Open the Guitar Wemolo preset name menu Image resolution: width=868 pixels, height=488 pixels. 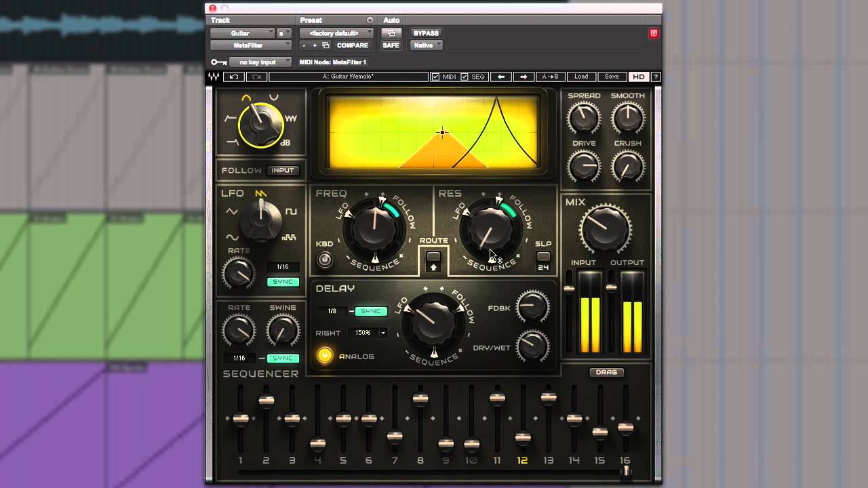tap(349, 77)
